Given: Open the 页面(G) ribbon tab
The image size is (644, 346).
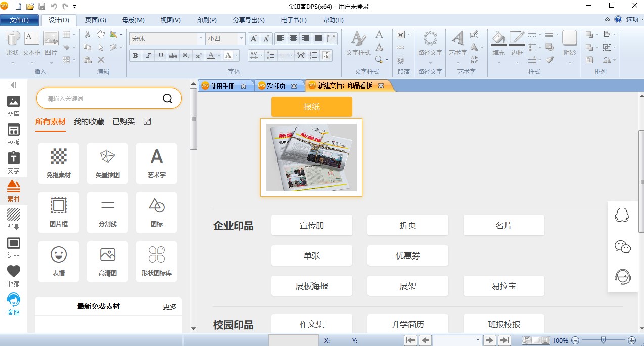Looking at the screenshot, I should [x=95, y=20].
